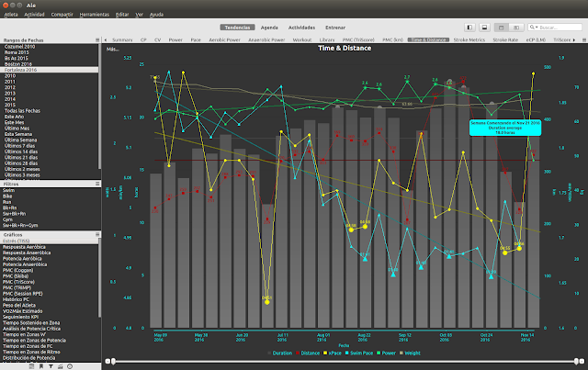The height and width of the screenshot is (370, 588).
Task: Open the Workout chart tab
Action: (x=302, y=39)
